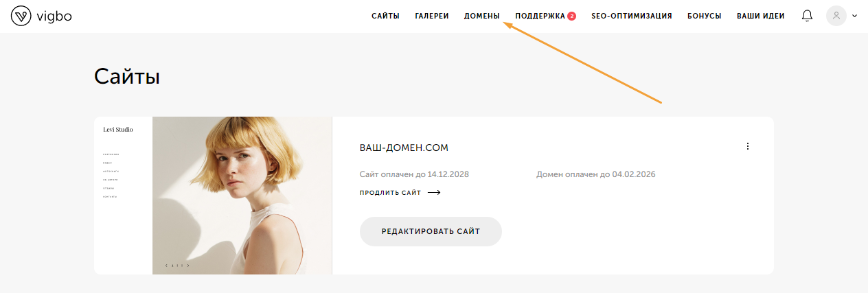Click previous slide arrow in site preview
868x293 pixels.
[166, 265]
